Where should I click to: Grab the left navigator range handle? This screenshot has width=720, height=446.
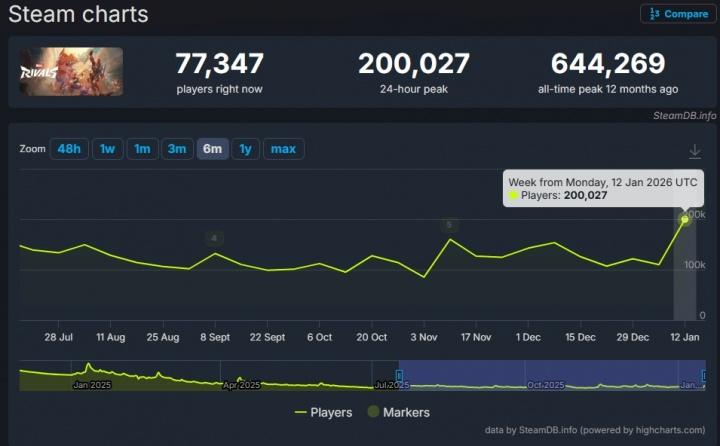click(399, 376)
